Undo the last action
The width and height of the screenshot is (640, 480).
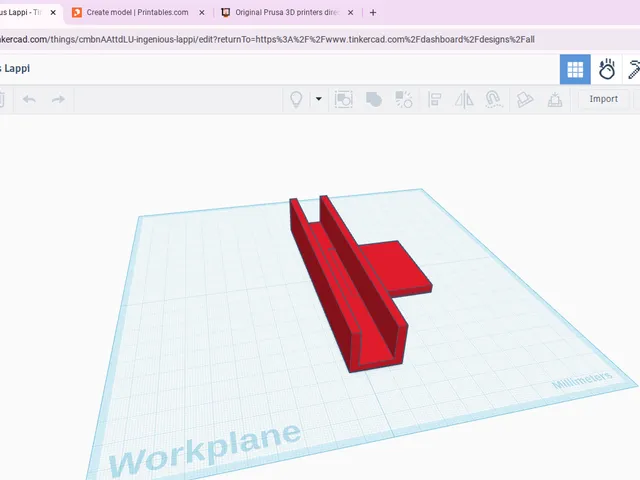(x=29, y=99)
